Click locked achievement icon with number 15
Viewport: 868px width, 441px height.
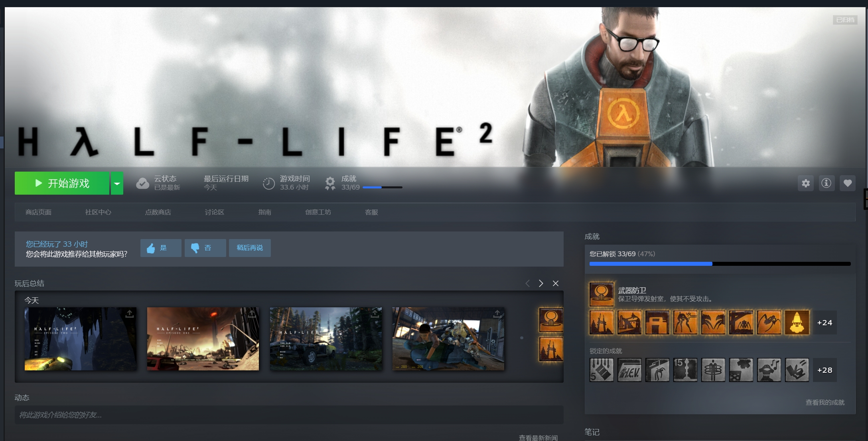[x=685, y=370]
